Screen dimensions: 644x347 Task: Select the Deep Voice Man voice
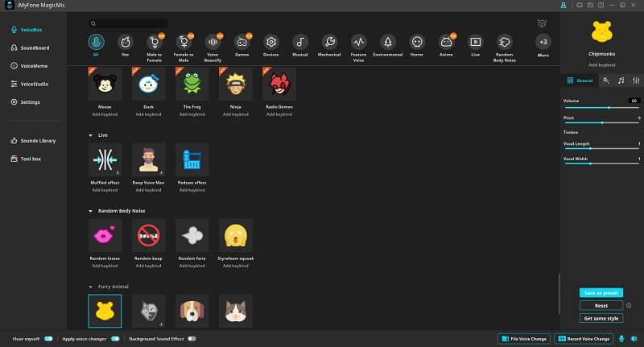point(148,159)
